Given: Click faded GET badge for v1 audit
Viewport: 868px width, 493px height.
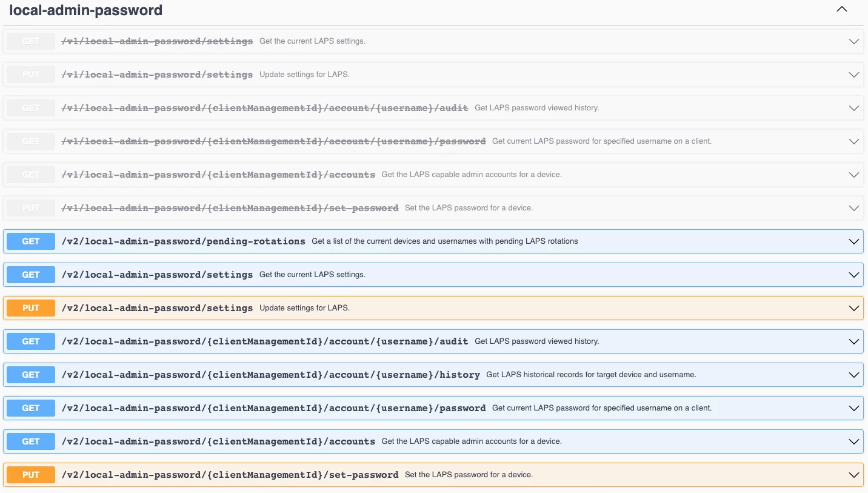Looking at the screenshot, I should (31, 108).
